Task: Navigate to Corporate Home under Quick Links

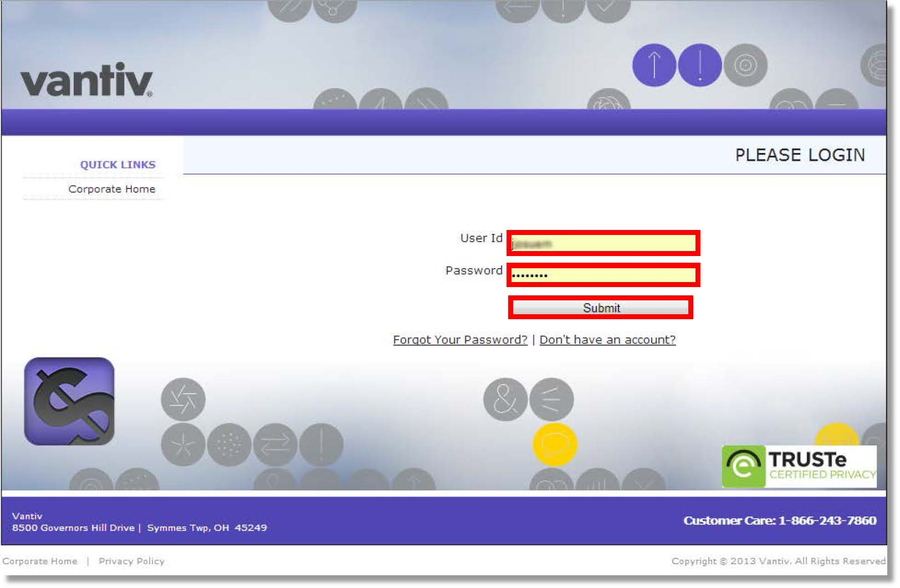Action: pos(111,189)
